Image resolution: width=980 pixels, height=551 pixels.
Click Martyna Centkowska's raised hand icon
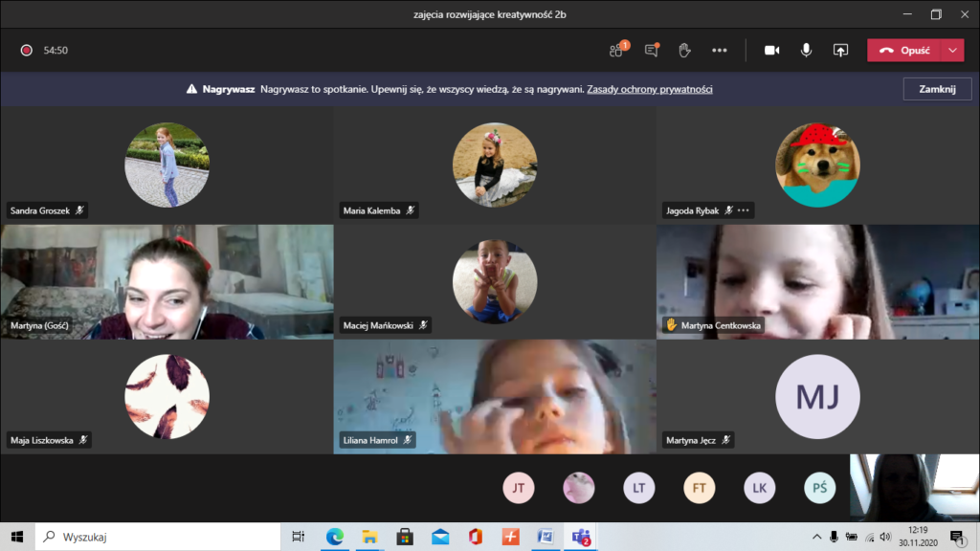[x=672, y=325]
